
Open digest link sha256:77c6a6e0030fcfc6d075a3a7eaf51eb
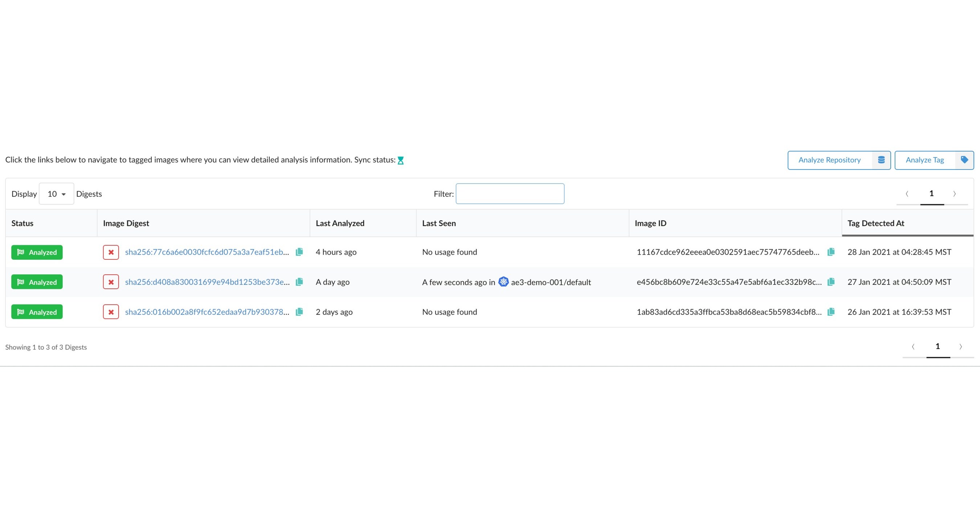(x=207, y=252)
